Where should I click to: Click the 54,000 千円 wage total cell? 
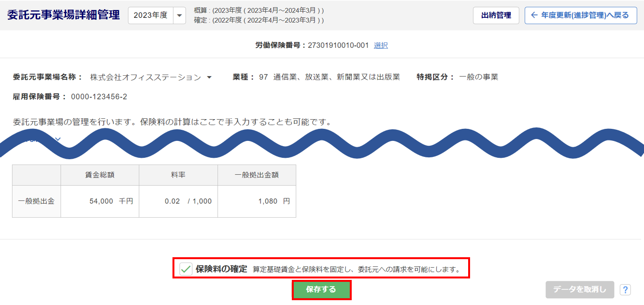click(100, 201)
